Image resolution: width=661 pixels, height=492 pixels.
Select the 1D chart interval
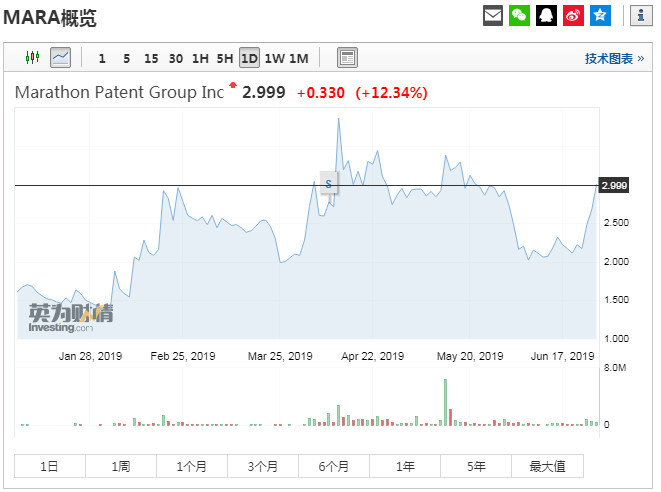click(x=249, y=58)
